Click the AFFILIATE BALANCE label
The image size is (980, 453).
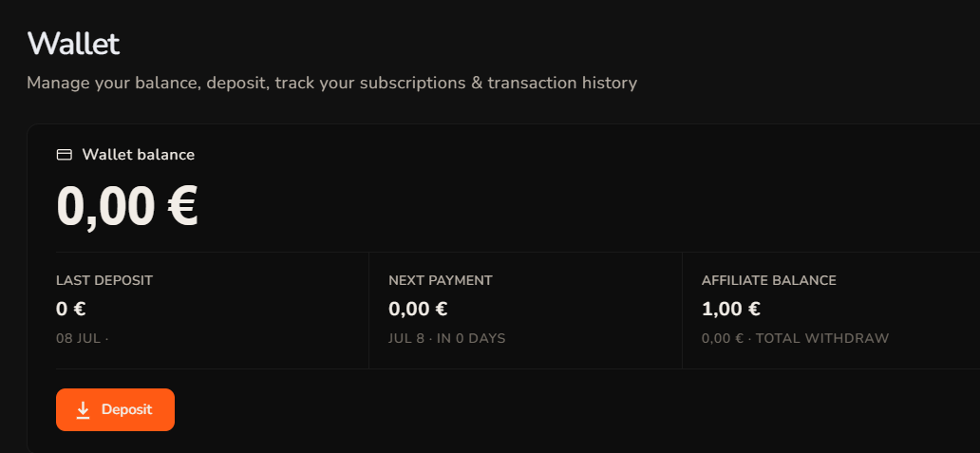coord(769,280)
